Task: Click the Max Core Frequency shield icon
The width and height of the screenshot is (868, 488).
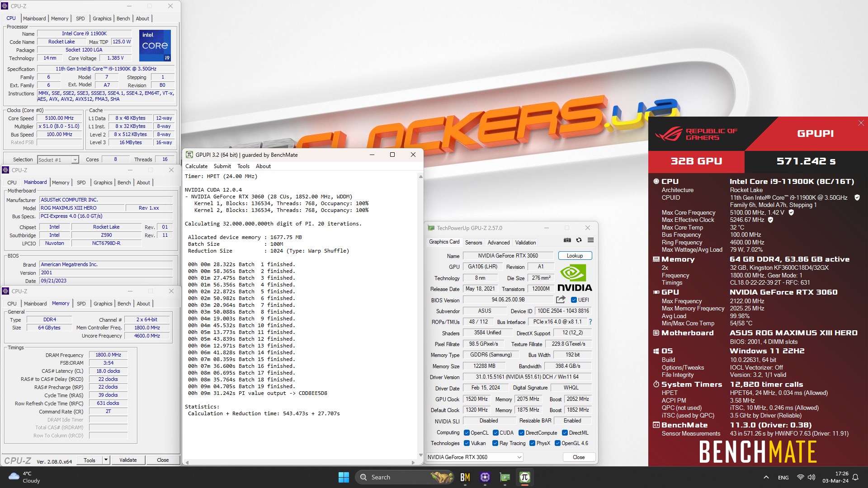Action: tap(791, 212)
